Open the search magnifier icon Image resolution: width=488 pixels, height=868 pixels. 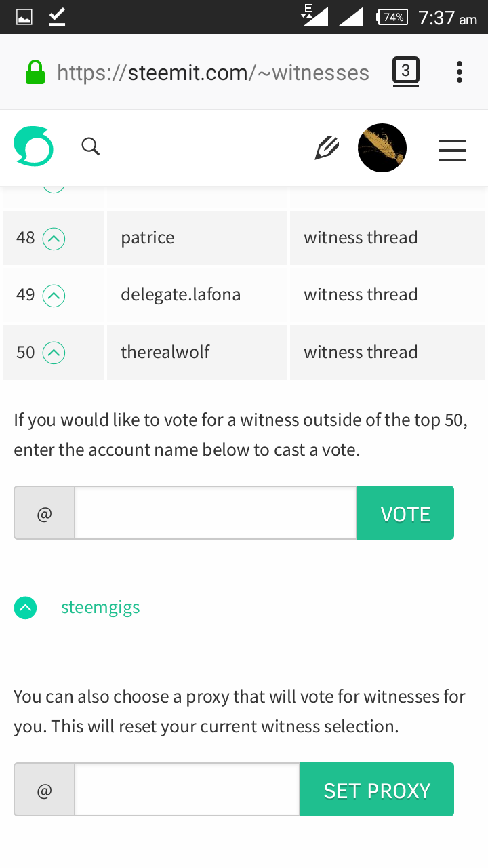[x=91, y=146]
